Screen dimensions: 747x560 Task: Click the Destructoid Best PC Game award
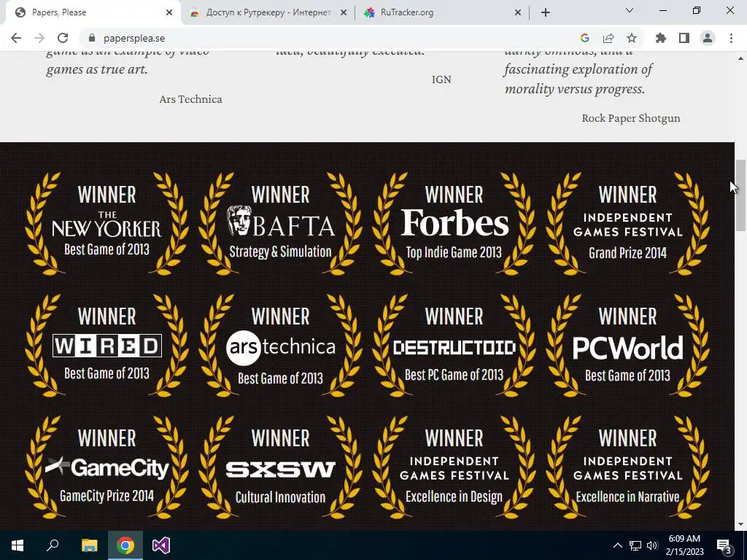pyautogui.click(x=454, y=345)
